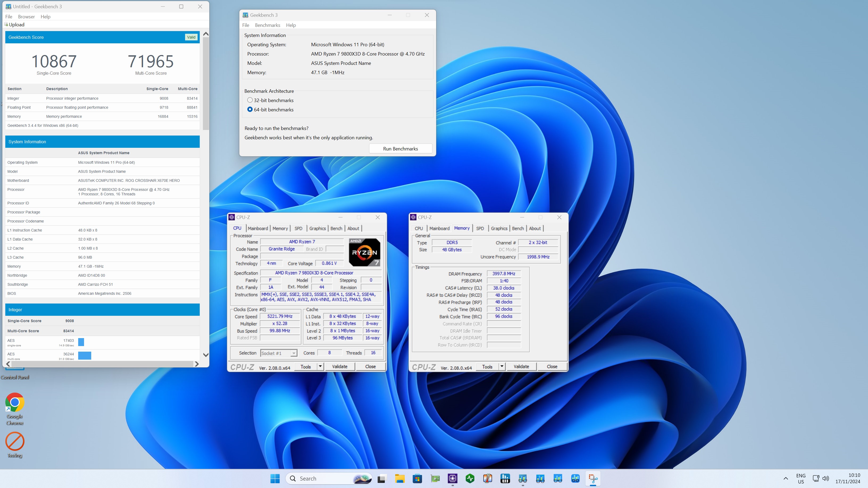
Task: Click Geekbench 3 title bar app icon
Action: tap(245, 15)
